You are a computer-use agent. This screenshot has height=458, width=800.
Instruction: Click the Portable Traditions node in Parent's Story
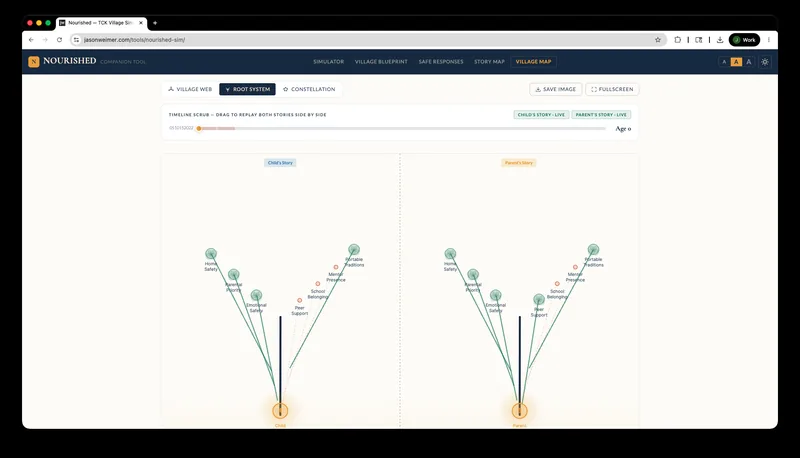593,249
